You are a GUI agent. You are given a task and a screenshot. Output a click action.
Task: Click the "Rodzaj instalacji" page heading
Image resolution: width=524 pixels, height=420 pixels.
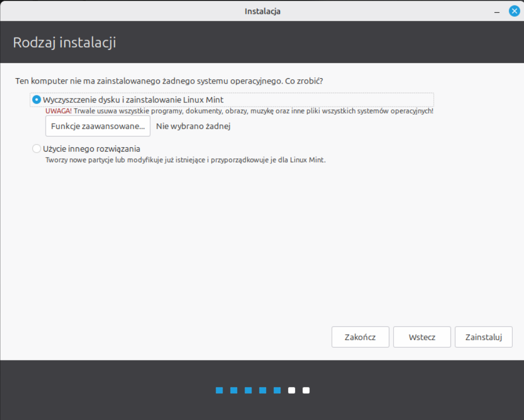pos(64,43)
